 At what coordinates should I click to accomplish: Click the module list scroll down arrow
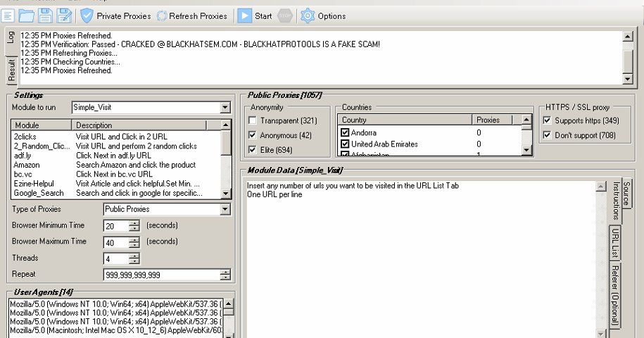pyautogui.click(x=226, y=194)
